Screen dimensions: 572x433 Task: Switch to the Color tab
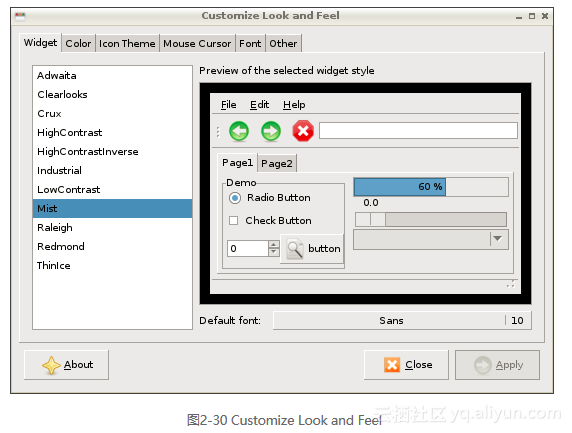click(78, 43)
